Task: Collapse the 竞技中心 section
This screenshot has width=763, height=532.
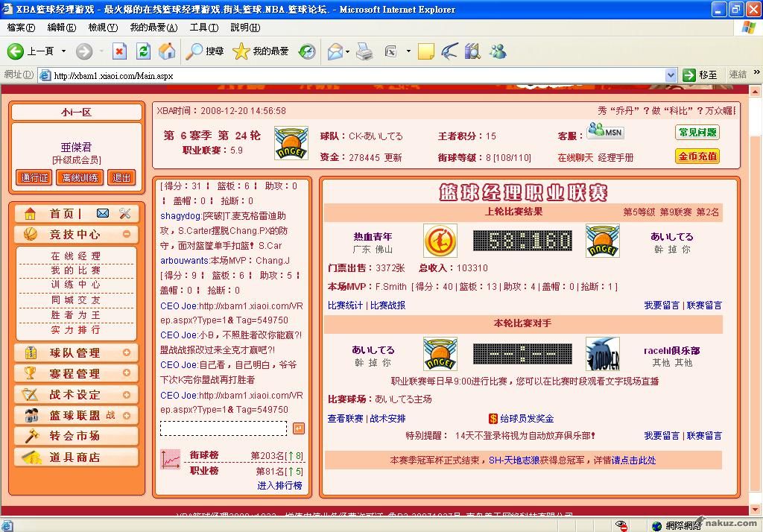Action: point(127,234)
